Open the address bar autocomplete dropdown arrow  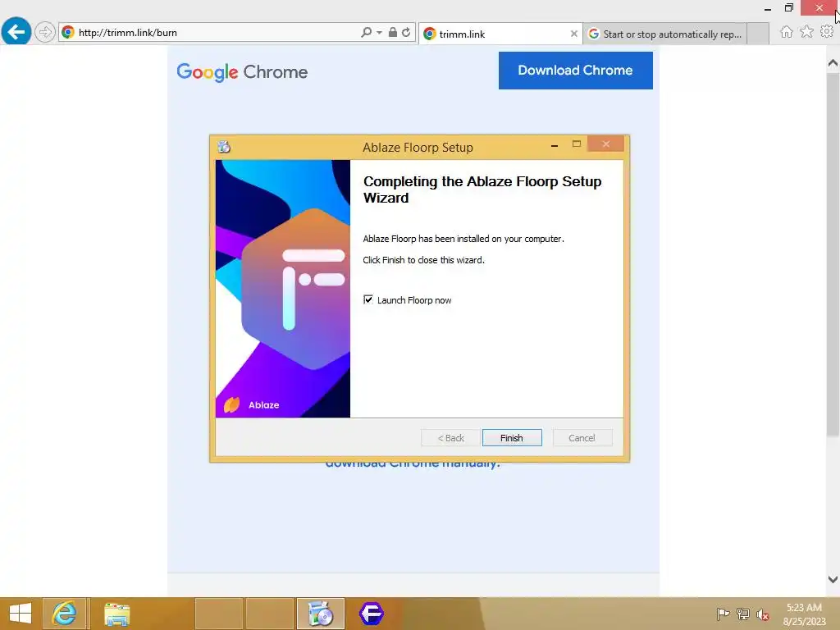[379, 33]
